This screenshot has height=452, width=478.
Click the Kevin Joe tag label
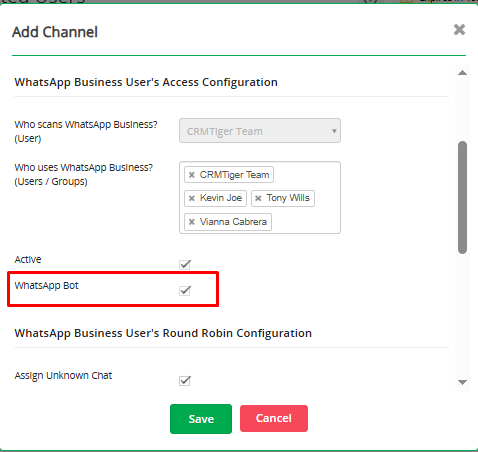pos(221,198)
